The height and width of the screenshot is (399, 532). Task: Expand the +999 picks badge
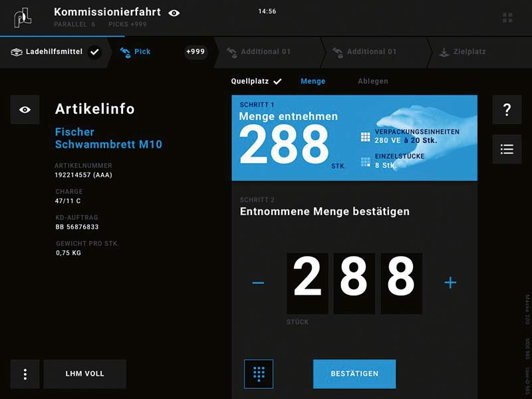[x=196, y=52]
